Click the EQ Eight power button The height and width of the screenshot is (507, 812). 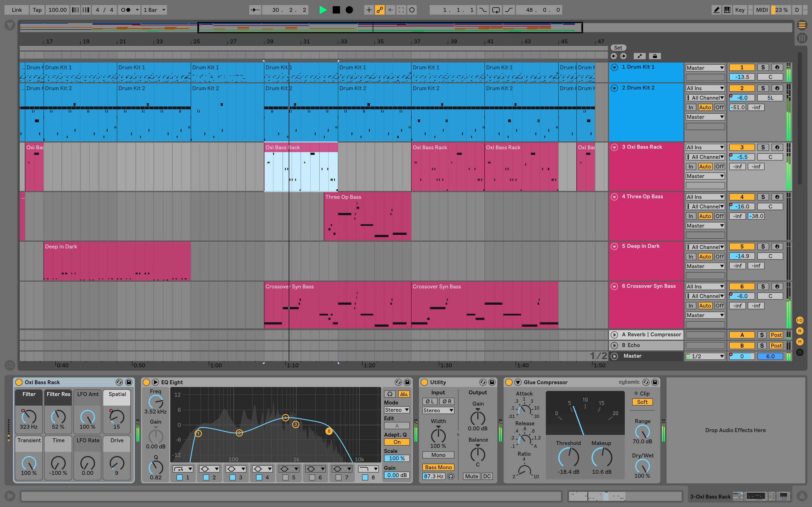[x=146, y=382]
